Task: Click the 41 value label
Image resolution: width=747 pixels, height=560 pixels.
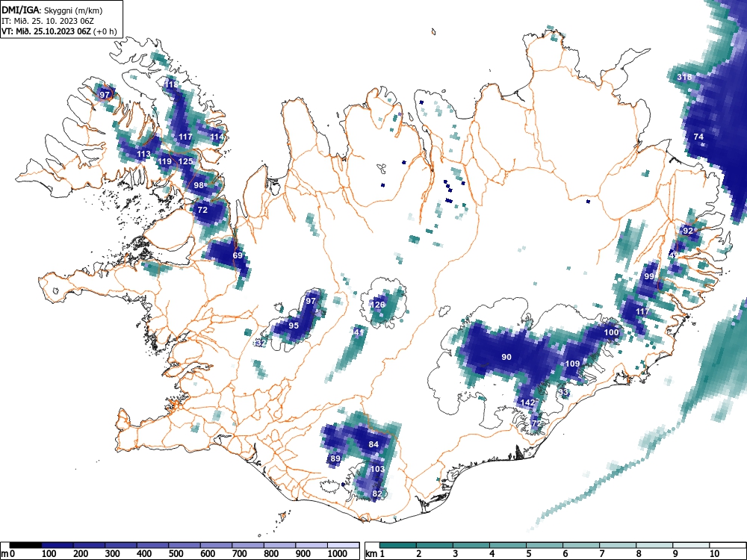Action: pos(359,332)
